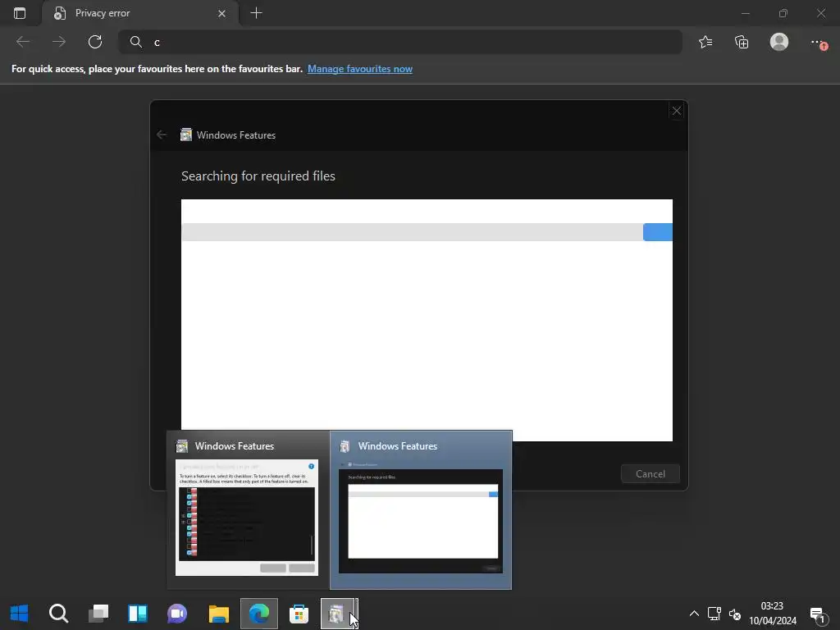This screenshot has height=630, width=840.
Task: Show hidden system tray icons
Action: pos(694,614)
